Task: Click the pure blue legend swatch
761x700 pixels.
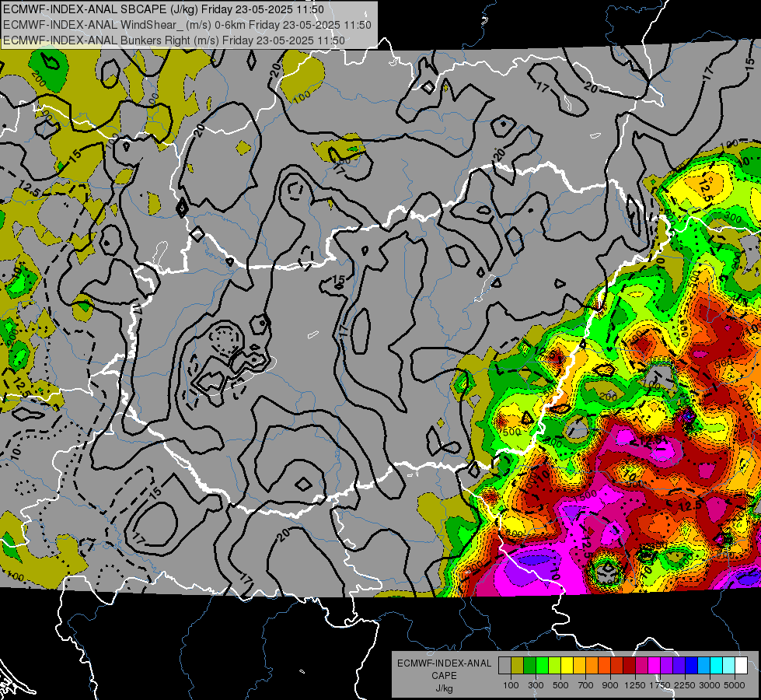Action: [691, 666]
